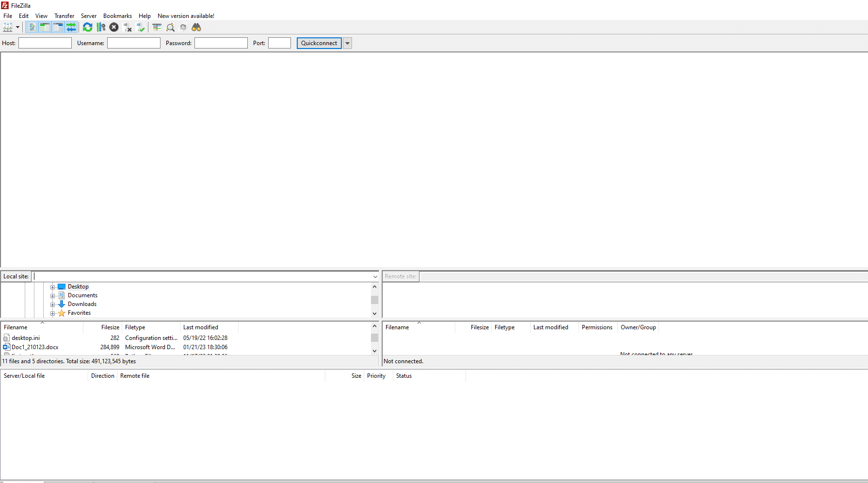This screenshot has height=483, width=868.
Task: Open directory listing filters dialog
Action: pyautogui.click(x=157, y=27)
